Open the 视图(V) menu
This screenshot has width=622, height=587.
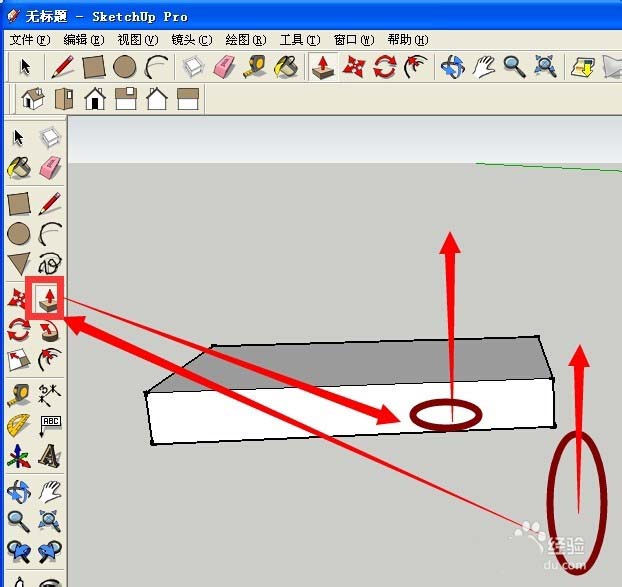[138, 40]
